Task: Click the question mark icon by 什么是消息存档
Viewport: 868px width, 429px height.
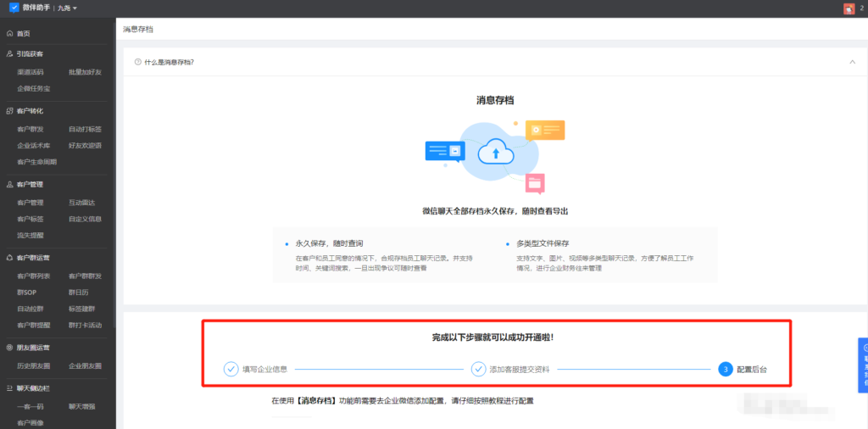Action: click(138, 62)
